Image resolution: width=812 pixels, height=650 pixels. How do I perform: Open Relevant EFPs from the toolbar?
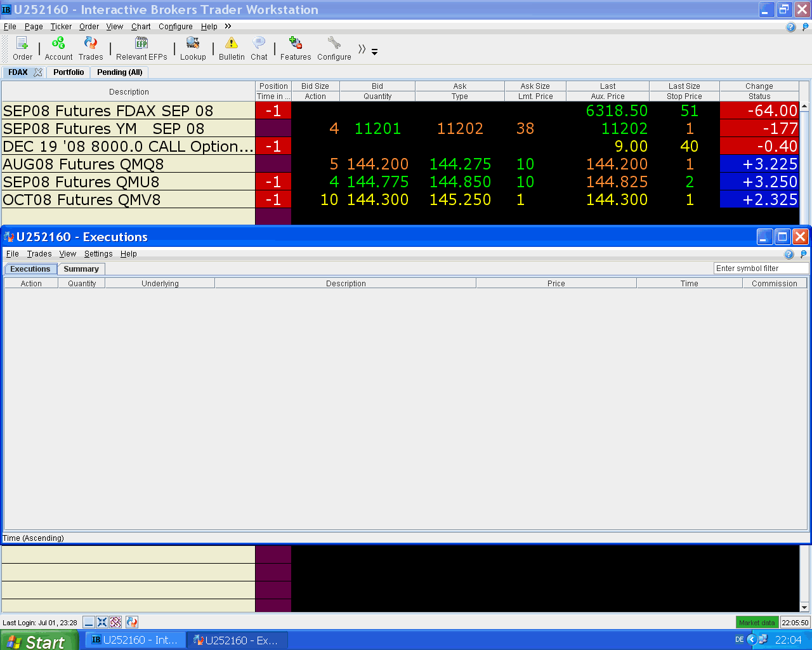(141, 48)
